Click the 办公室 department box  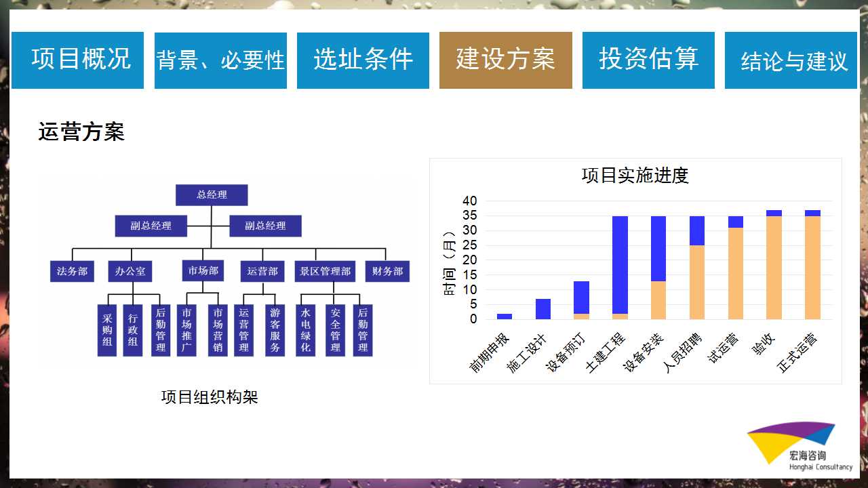tap(130, 271)
